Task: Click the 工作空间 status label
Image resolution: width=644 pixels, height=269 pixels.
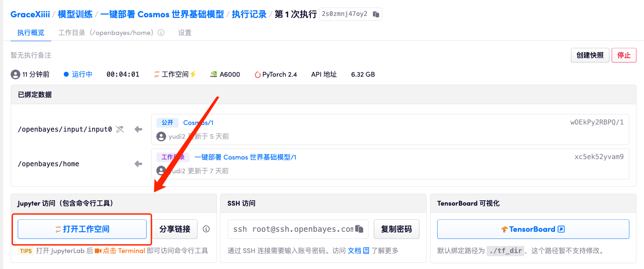Action: pyautogui.click(x=175, y=74)
